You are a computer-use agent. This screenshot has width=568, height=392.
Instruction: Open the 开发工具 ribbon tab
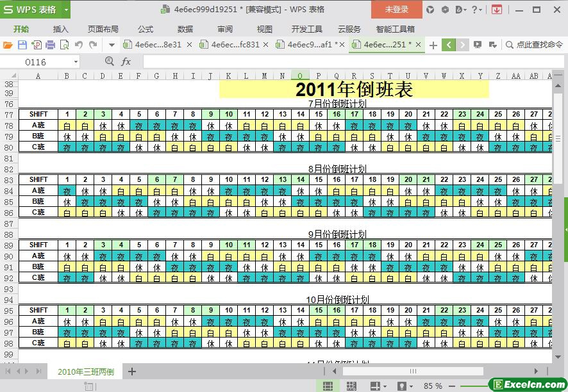click(x=307, y=29)
